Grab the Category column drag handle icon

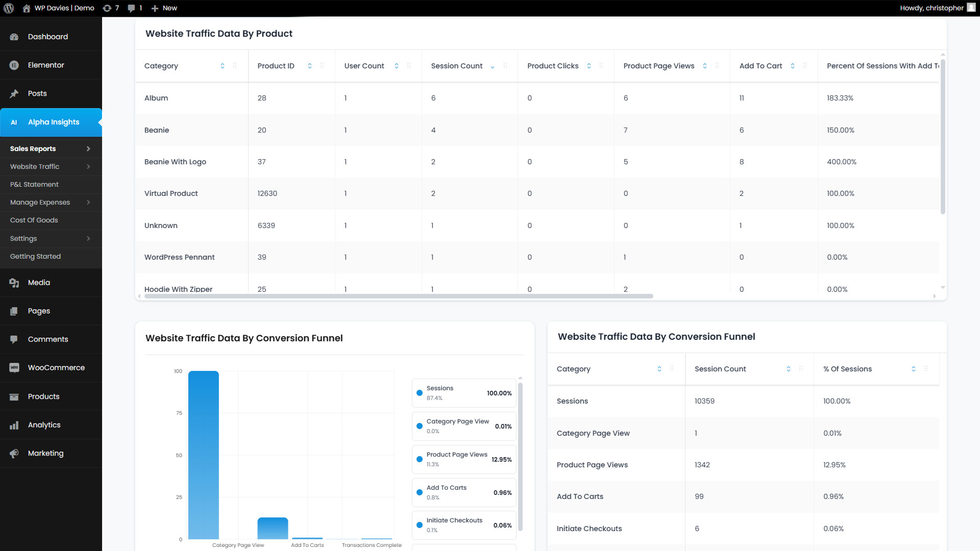pyautogui.click(x=235, y=66)
